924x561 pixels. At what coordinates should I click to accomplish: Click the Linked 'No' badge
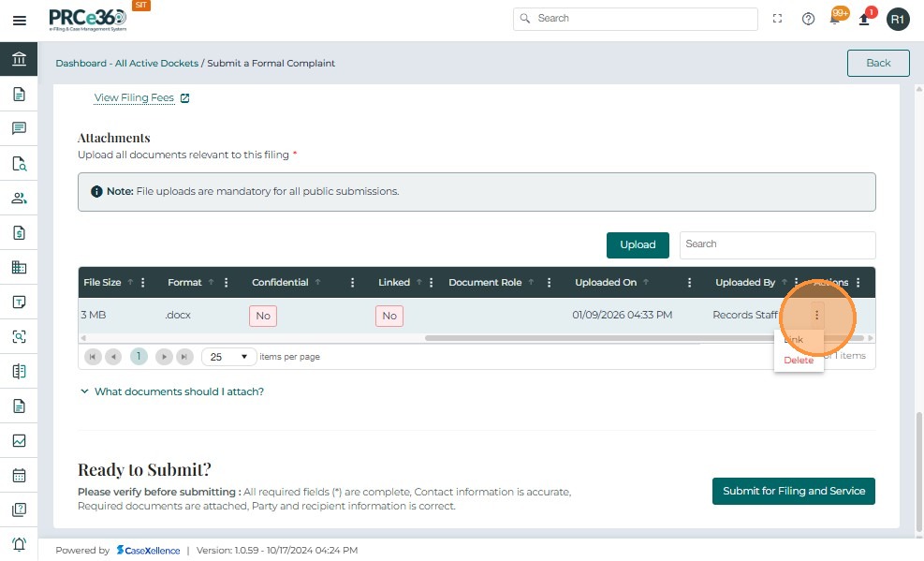tap(389, 316)
